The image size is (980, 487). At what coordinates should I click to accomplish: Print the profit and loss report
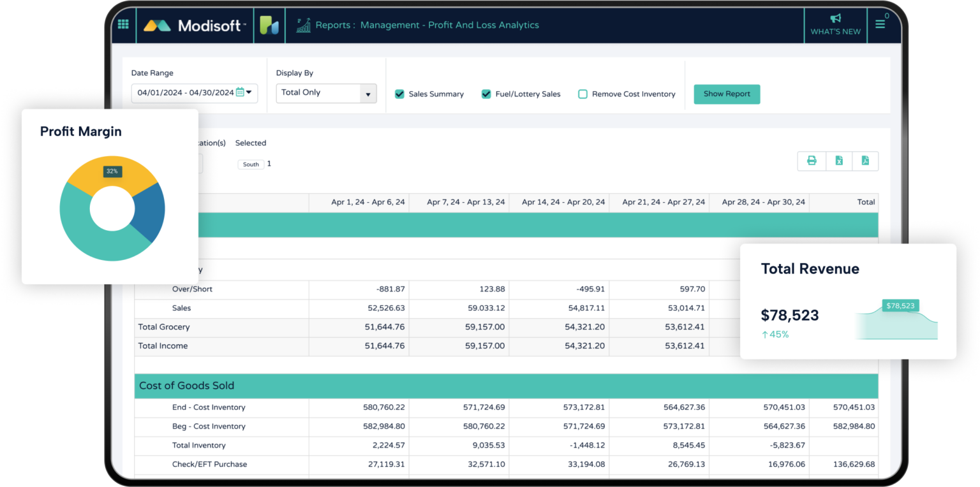812,161
